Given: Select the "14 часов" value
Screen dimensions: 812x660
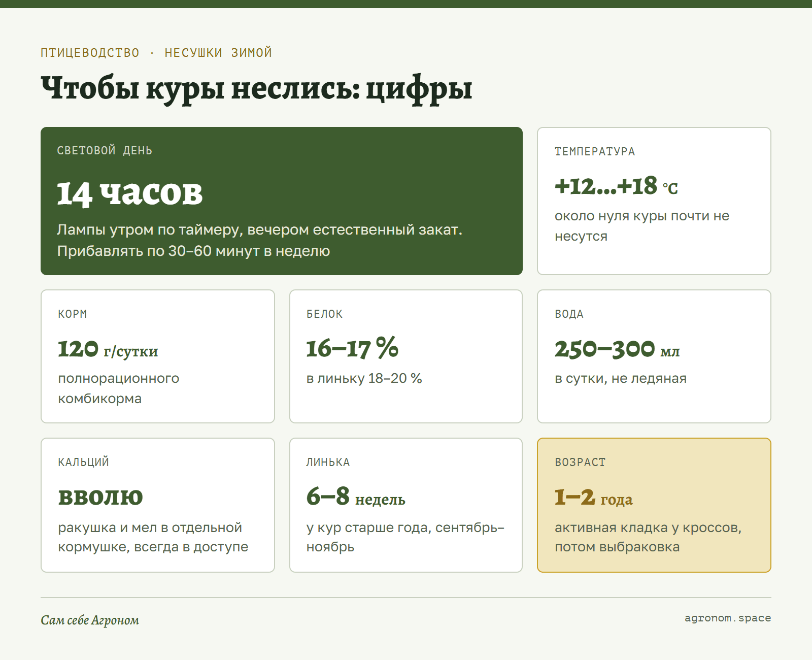Looking at the screenshot, I should click(130, 193).
